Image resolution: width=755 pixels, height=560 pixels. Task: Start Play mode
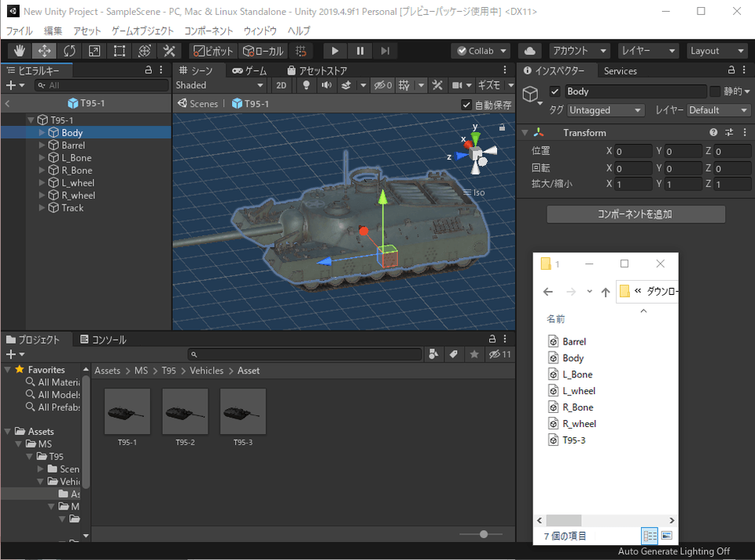335,50
